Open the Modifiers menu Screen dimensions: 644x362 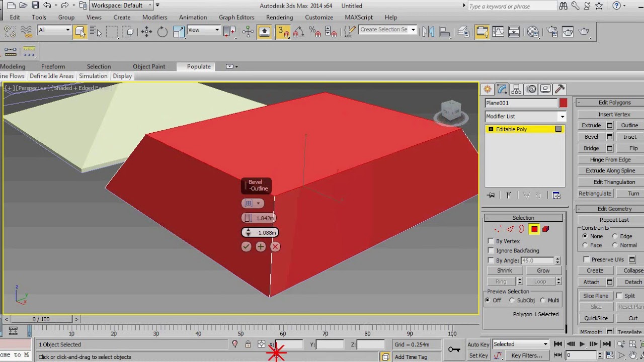154,17
